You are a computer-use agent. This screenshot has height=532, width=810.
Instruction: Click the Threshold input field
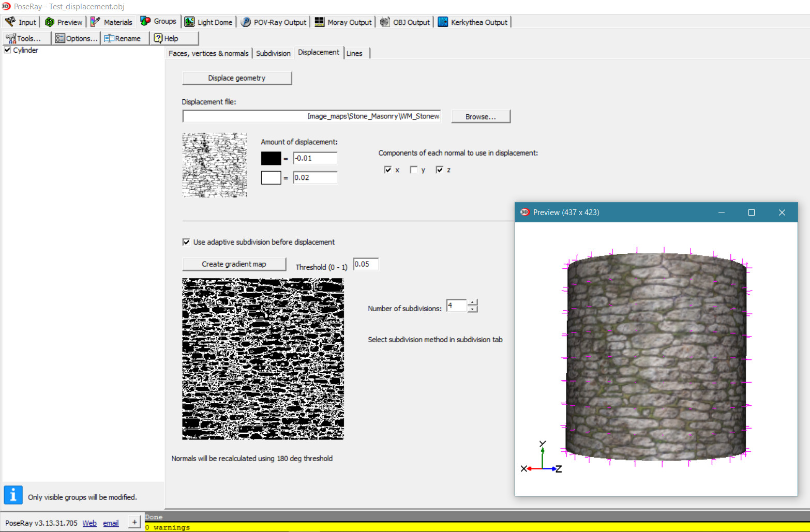366,264
